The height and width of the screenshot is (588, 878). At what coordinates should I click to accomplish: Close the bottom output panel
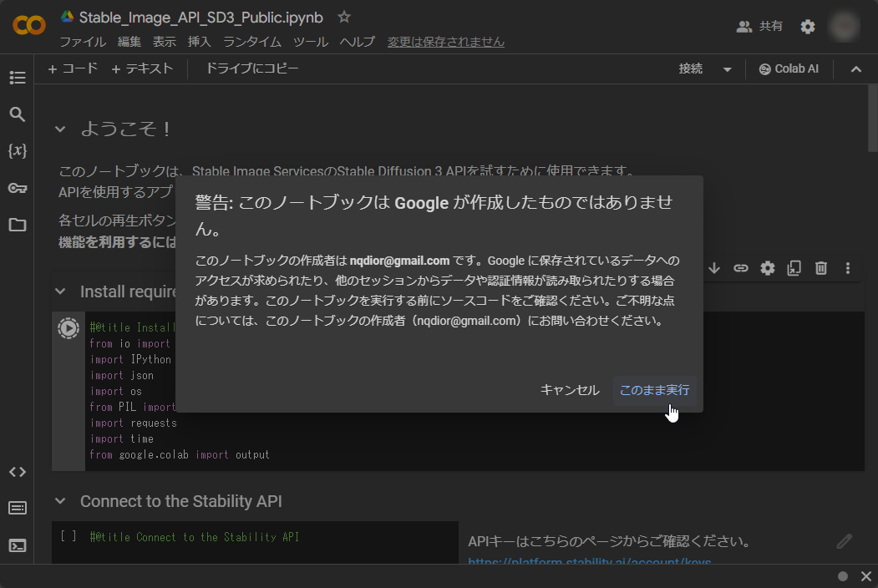pos(865,576)
